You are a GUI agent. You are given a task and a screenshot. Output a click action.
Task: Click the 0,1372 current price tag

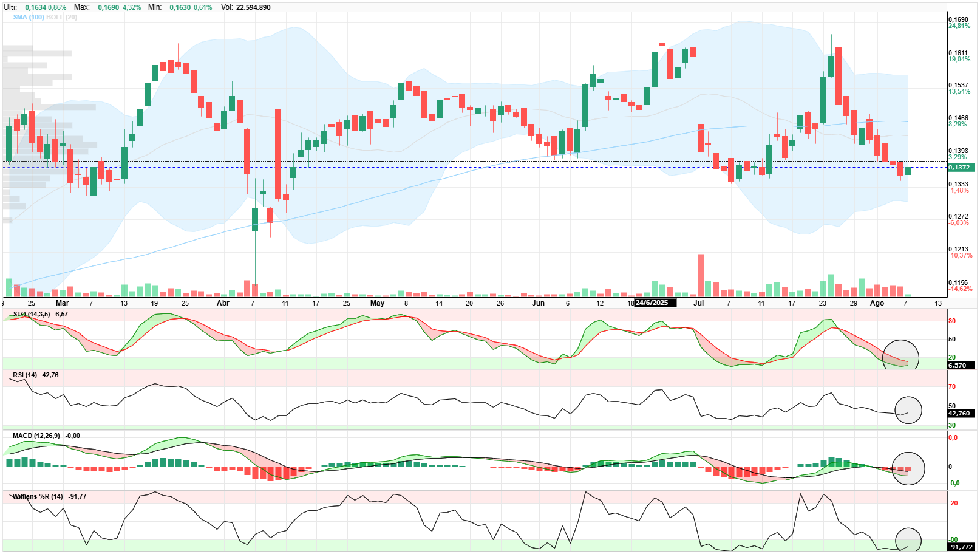point(961,167)
